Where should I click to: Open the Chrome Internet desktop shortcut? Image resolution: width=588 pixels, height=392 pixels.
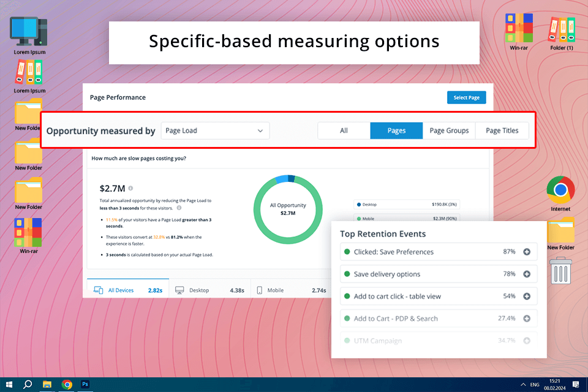click(x=560, y=190)
